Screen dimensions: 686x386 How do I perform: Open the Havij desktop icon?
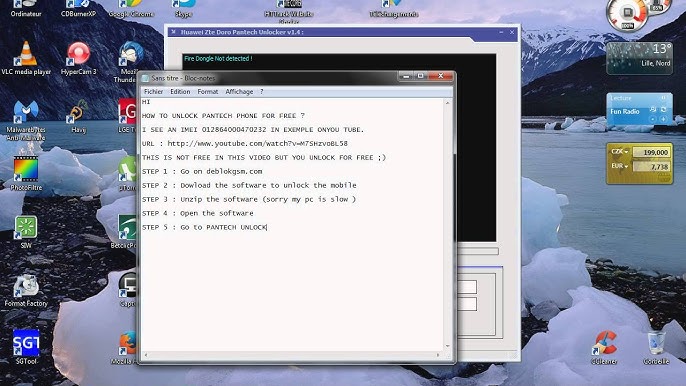[x=78, y=116]
